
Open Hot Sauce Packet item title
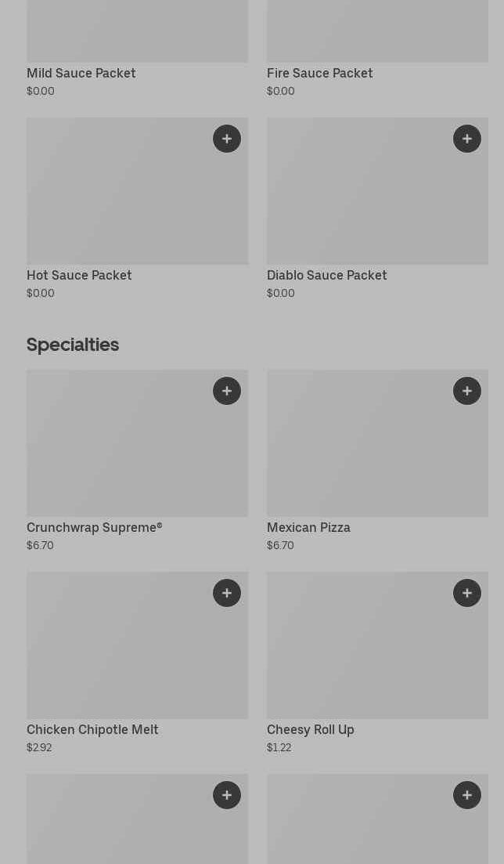(79, 276)
